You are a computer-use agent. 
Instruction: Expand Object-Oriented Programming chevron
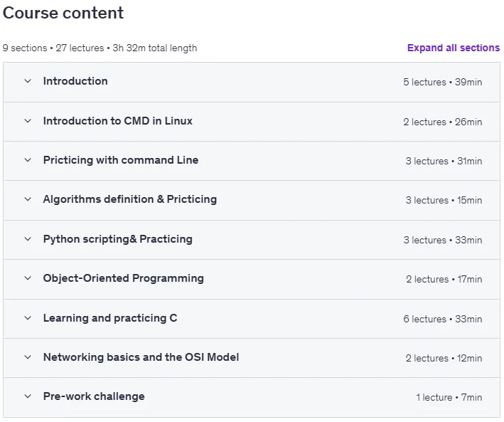(x=28, y=278)
